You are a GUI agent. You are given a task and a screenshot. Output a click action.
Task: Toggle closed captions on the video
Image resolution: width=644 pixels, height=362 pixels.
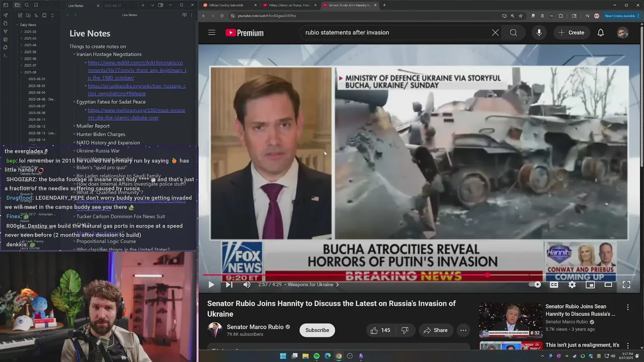pyautogui.click(x=554, y=285)
